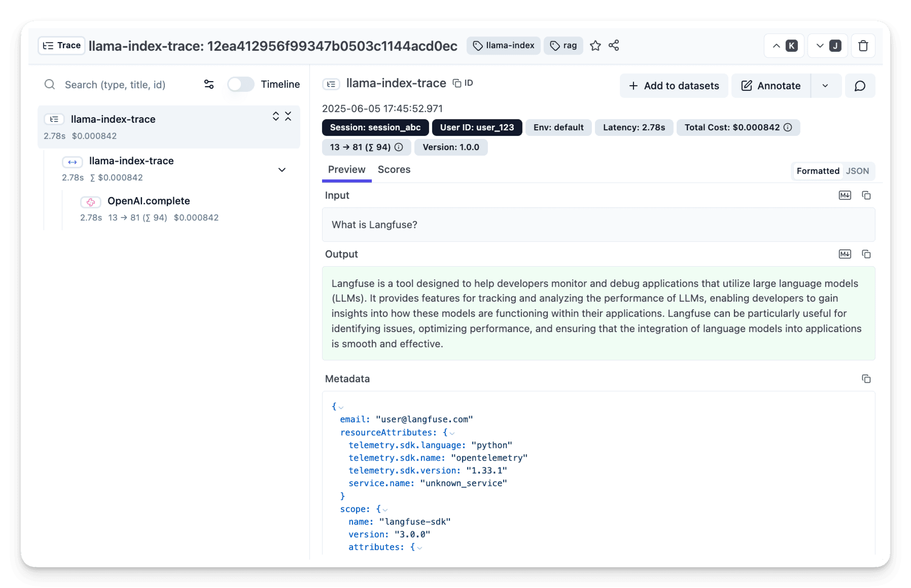Open the trace tree filter settings icon
The width and height of the screenshot is (911, 588).
pos(209,84)
